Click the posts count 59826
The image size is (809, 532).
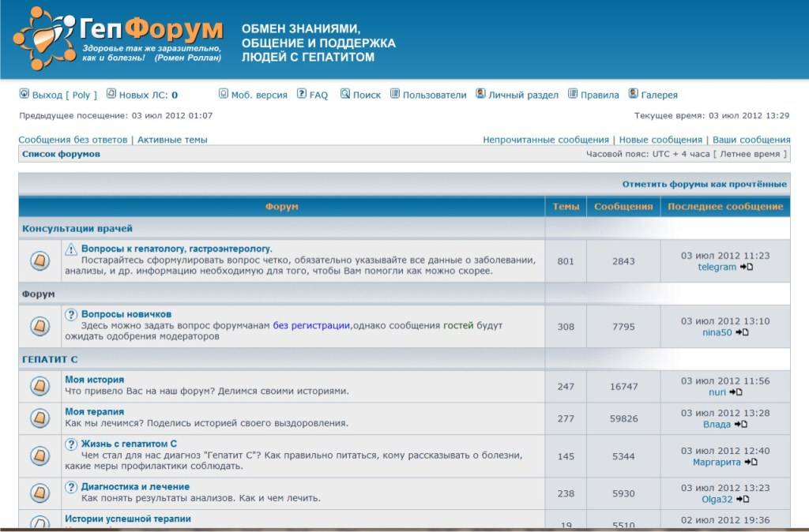(624, 418)
